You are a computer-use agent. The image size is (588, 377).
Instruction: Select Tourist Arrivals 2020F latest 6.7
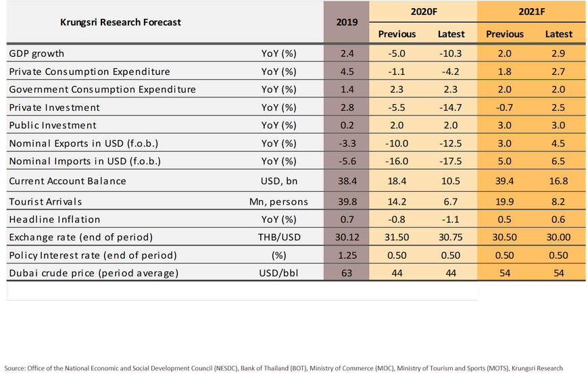450,201
